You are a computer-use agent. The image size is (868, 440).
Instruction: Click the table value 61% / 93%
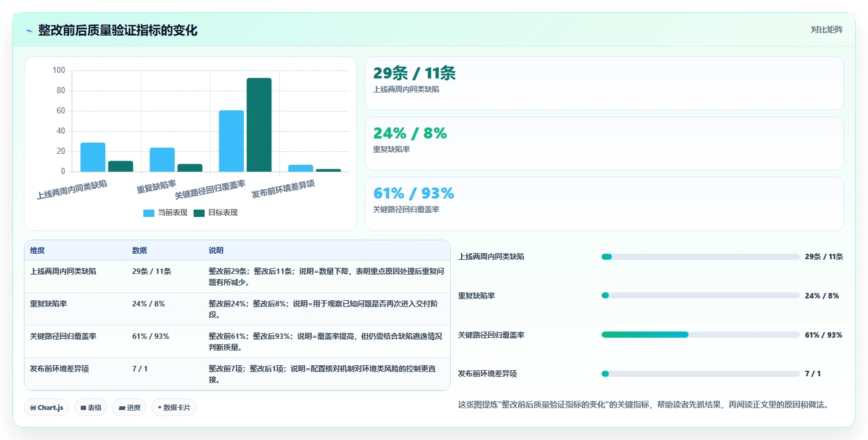(x=151, y=336)
